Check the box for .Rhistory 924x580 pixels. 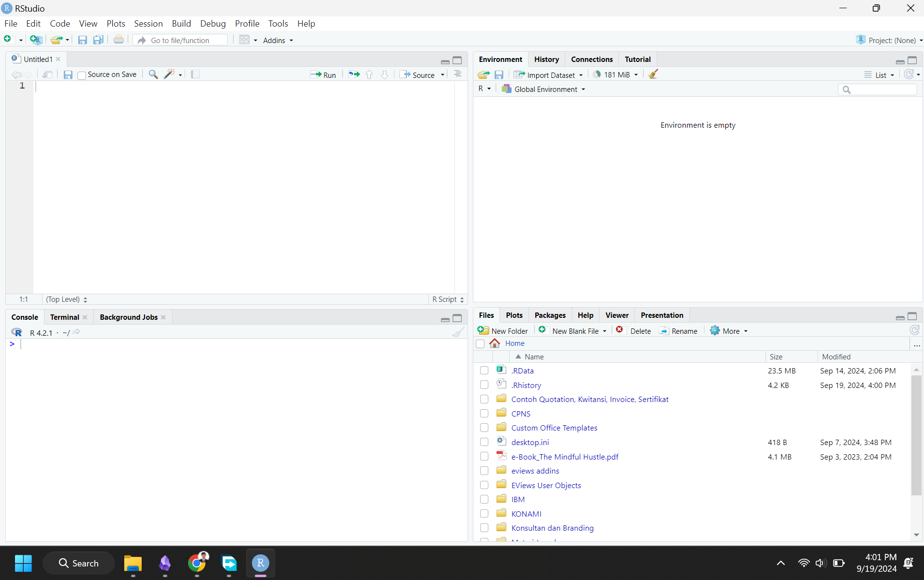pyautogui.click(x=484, y=385)
